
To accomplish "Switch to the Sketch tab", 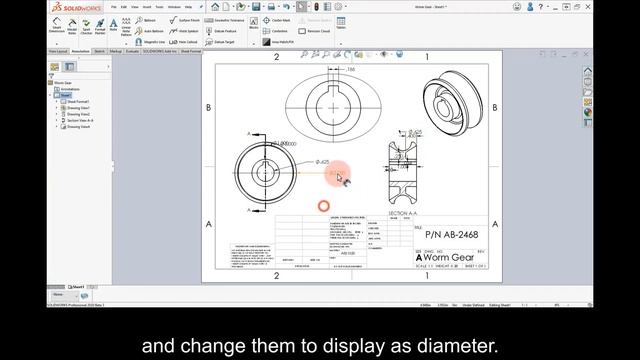I will [100, 51].
